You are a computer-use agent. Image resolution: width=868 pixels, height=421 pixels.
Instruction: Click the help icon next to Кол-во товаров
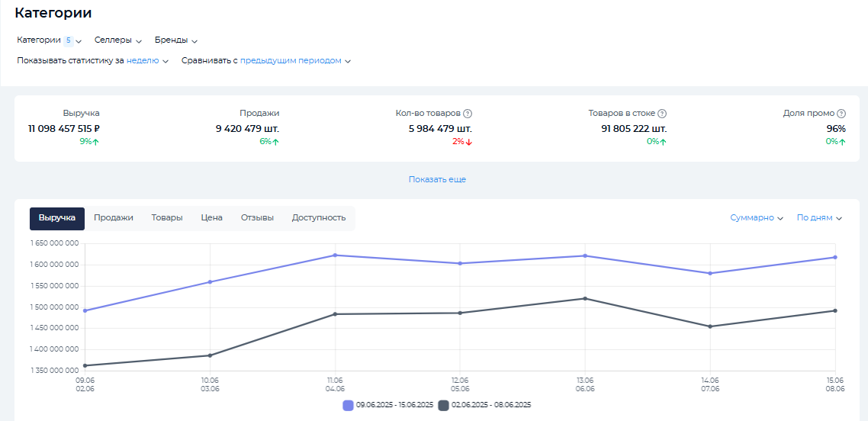click(x=468, y=113)
